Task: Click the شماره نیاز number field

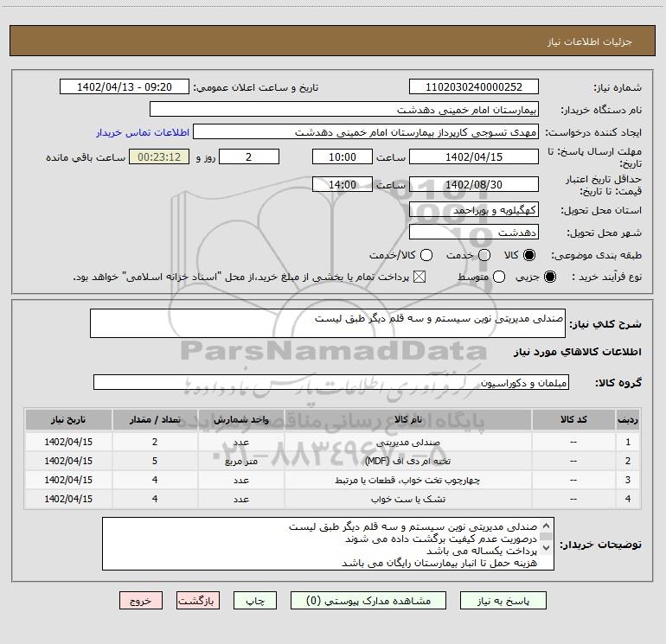Action: (474, 86)
